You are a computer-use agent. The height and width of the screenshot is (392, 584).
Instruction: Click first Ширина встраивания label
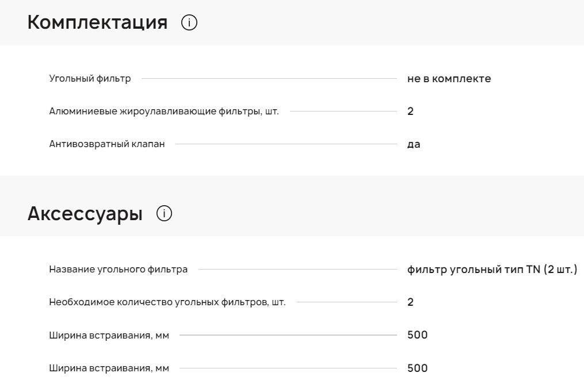click(x=109, y=335)
